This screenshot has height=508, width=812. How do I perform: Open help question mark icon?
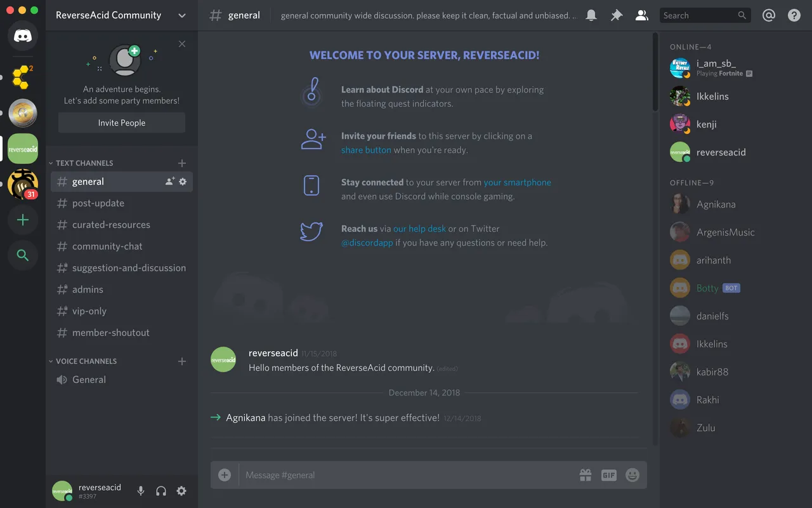(794, 15)
